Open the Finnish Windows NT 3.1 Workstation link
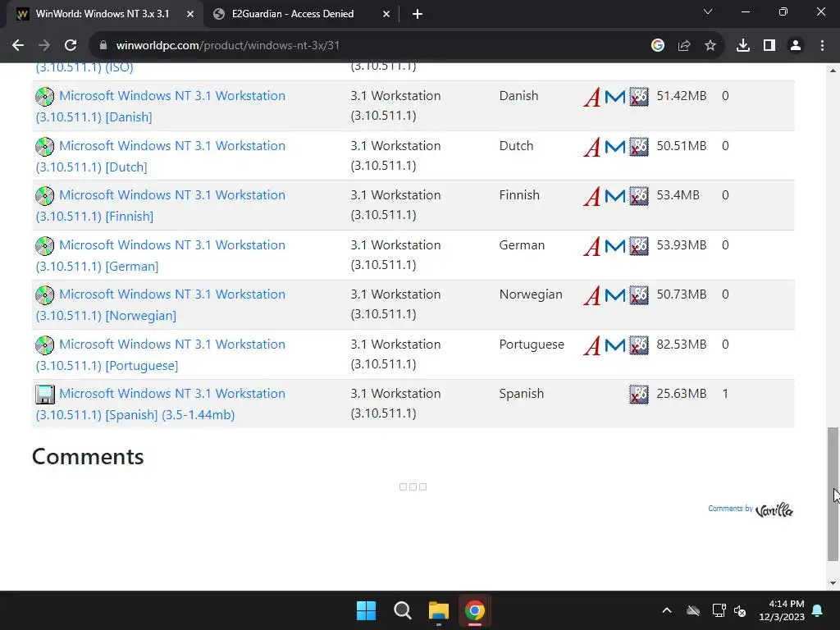Viewport: 840px width, 630px height. pos(160,205)
